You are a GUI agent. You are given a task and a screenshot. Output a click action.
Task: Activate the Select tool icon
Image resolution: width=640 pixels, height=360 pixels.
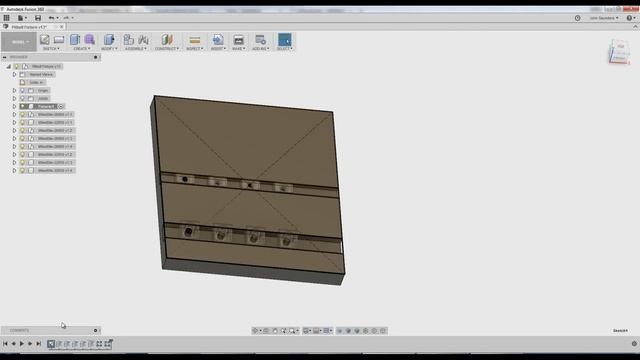pos(284,40)
